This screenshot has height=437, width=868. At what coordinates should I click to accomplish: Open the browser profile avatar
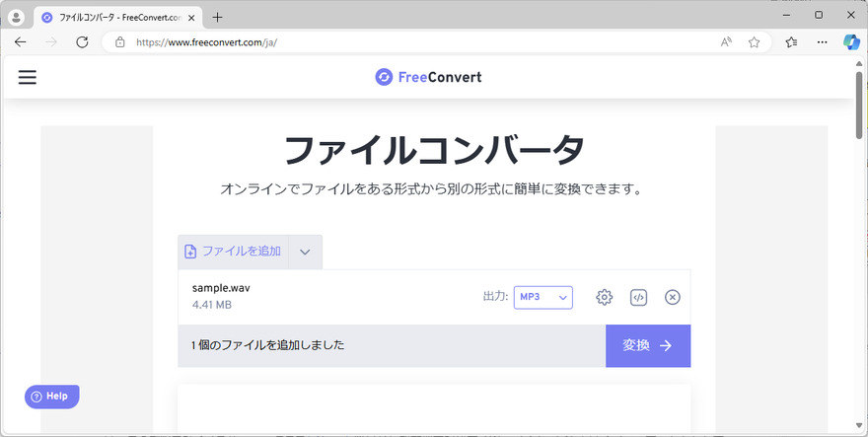17,17
